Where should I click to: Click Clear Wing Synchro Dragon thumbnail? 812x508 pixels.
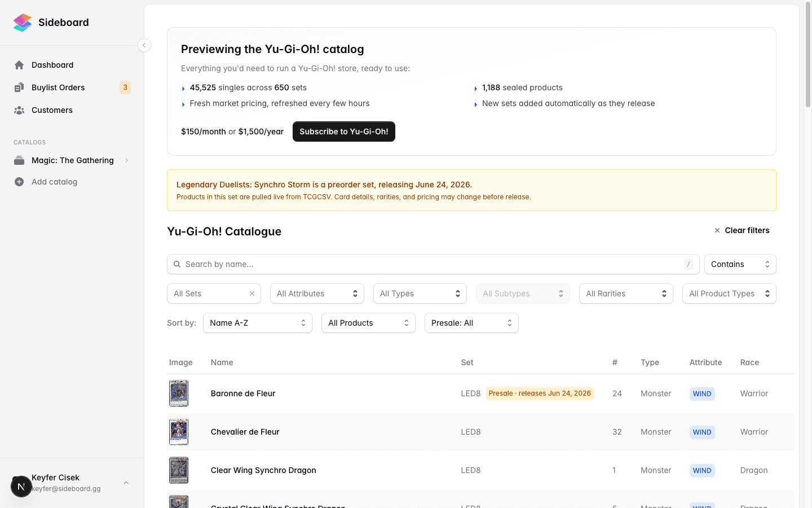tap(179, 470)
